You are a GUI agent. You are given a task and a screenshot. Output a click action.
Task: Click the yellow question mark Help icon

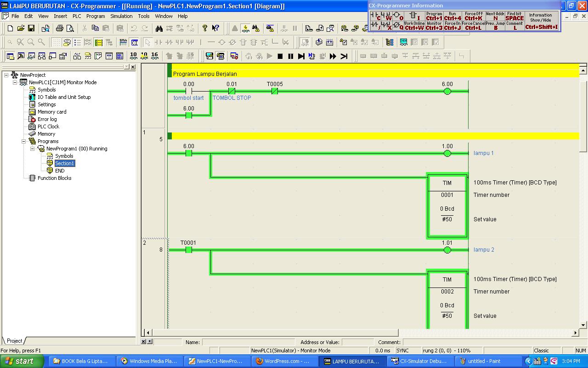(x=205, y=29)
